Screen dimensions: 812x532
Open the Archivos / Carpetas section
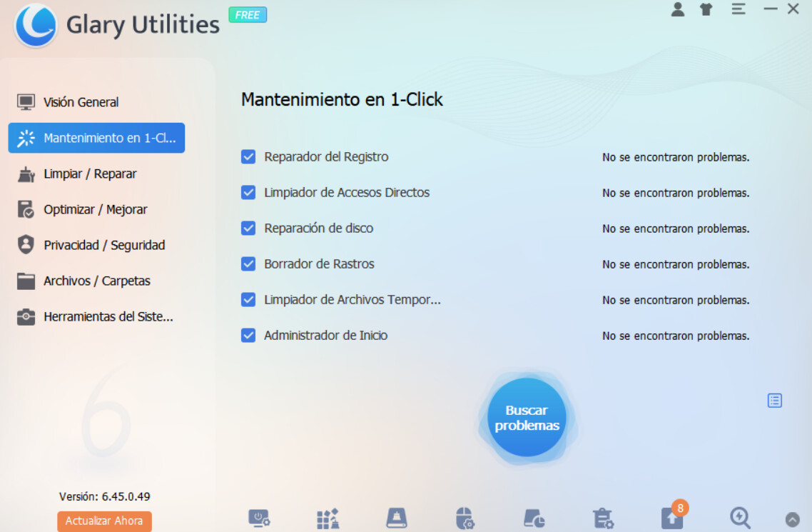tap(96, 281)
